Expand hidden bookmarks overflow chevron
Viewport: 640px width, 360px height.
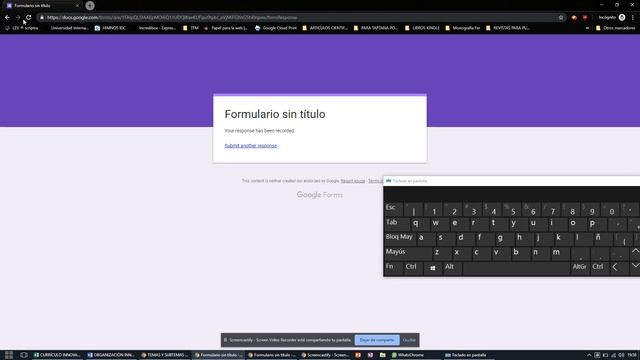coord(587,28)
